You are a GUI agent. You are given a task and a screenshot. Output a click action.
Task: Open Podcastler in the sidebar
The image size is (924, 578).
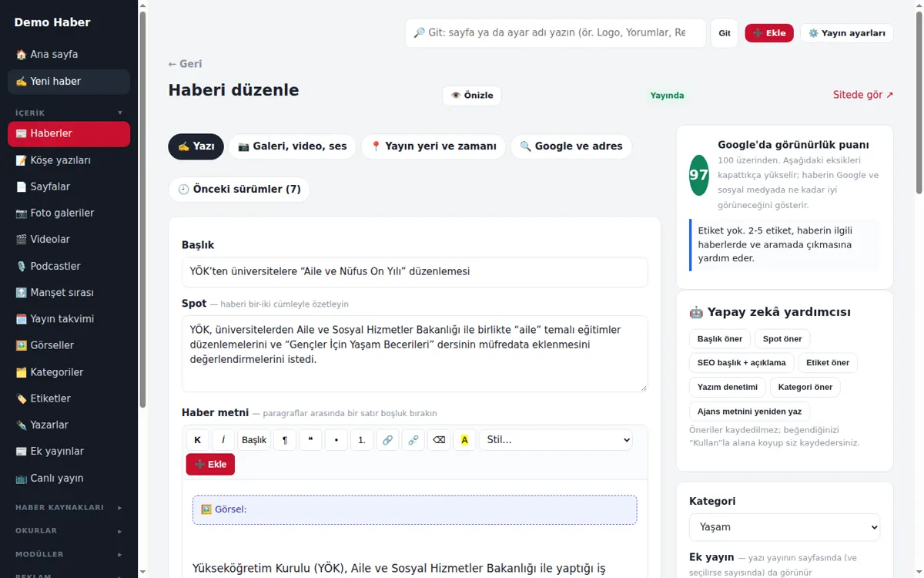click(69, 266)
